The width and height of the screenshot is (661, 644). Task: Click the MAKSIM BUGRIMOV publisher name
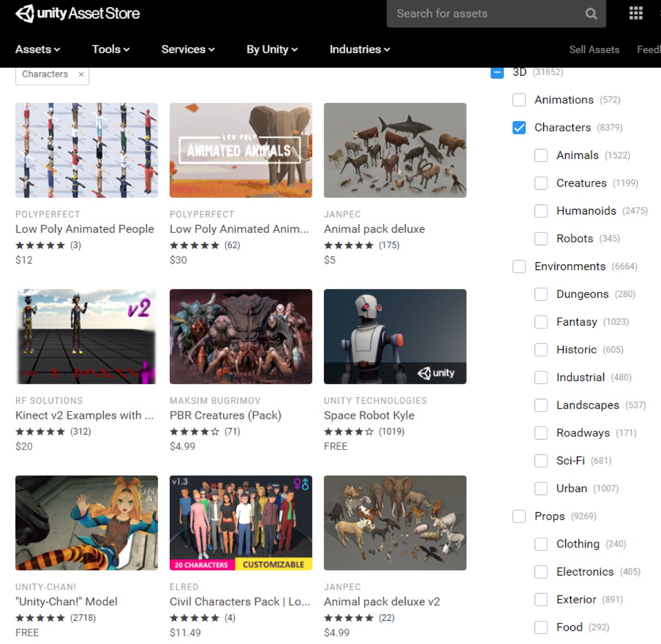coord(215,401)
